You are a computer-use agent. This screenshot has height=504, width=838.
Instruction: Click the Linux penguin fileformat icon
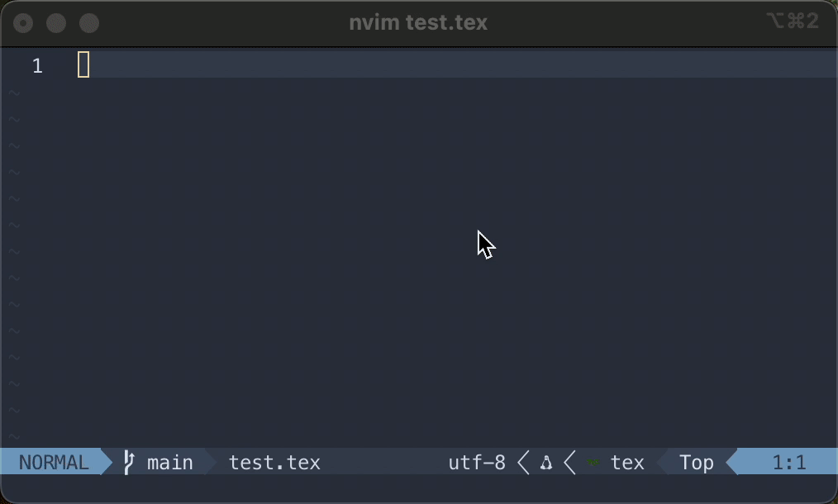pos(545,463)
